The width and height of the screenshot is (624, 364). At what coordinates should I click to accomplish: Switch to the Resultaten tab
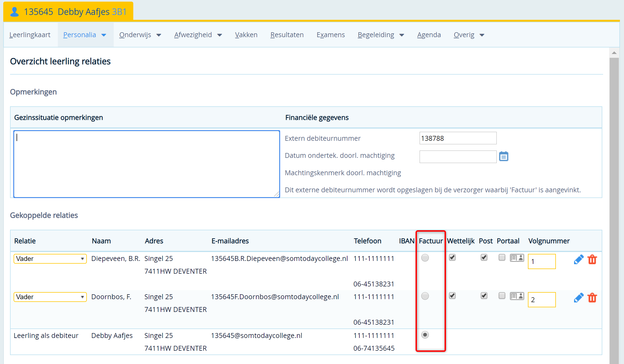(x=287, y=35)
